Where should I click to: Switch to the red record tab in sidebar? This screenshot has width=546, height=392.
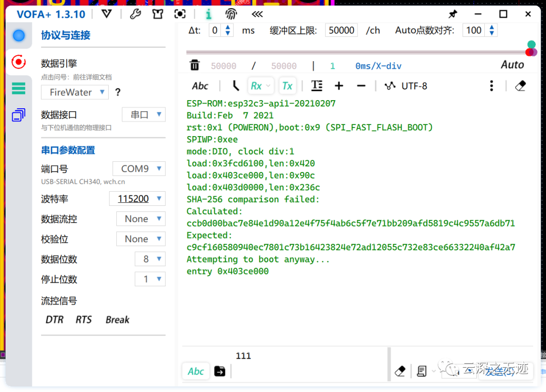pos(18,61)
